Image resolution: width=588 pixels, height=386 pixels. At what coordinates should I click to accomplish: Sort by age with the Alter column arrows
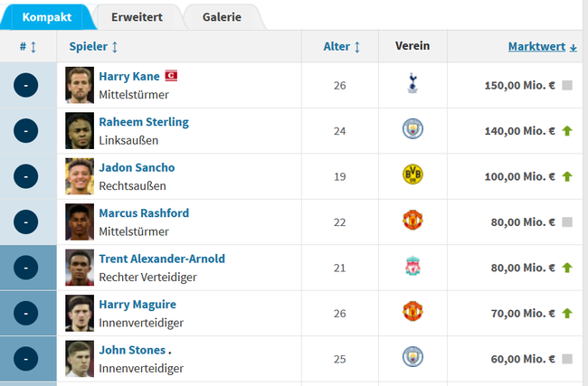pos(357,47)
